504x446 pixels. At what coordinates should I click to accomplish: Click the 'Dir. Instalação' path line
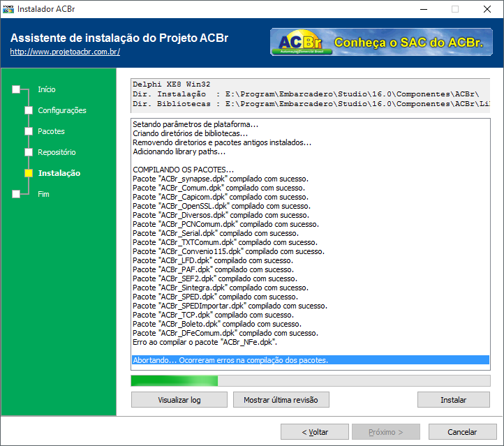[306, 94]
